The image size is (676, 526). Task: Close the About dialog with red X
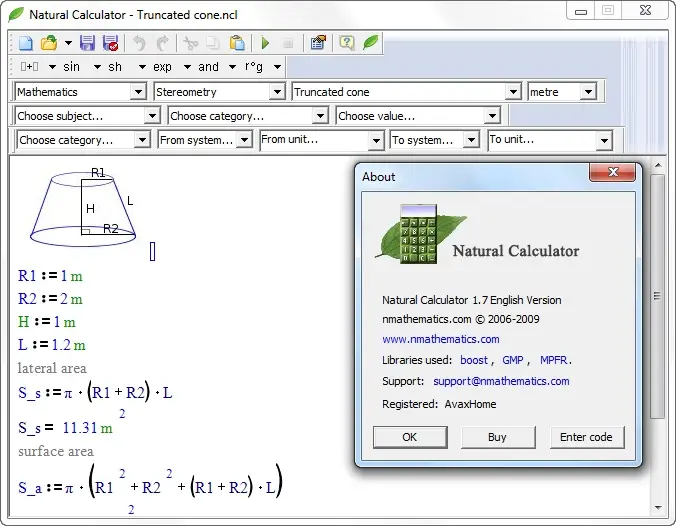(612, 172)
